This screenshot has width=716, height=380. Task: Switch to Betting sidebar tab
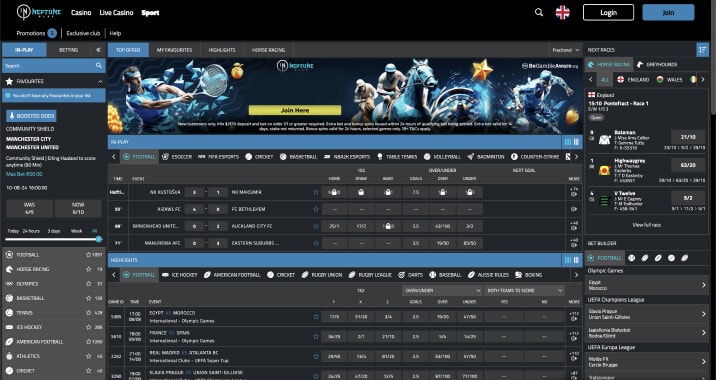click(68, 50)
